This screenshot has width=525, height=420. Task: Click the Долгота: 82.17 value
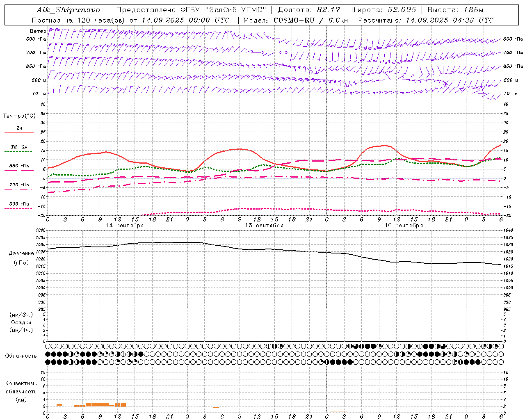point(309,10)
